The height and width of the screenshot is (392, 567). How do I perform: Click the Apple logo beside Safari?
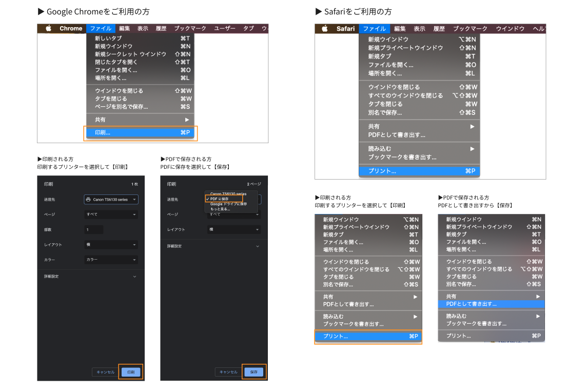click(325, 29)
